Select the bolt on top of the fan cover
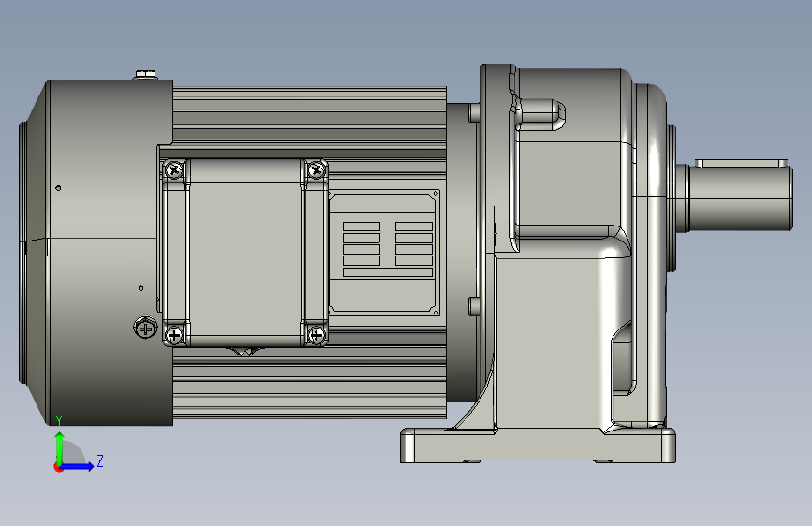Viewport: 812px width, 526px height. (145, 75)
